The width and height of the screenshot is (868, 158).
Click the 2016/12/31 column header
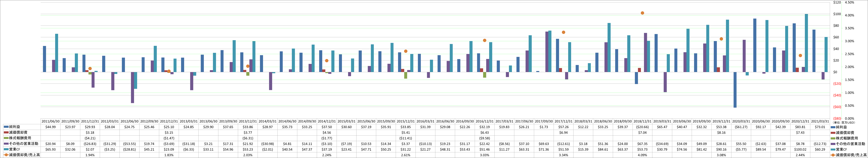(485, 121)
